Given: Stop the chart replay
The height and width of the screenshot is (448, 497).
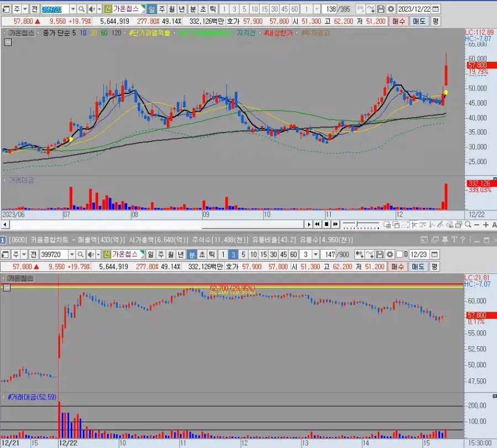Looking at the screenshot, I should point(326,224).
